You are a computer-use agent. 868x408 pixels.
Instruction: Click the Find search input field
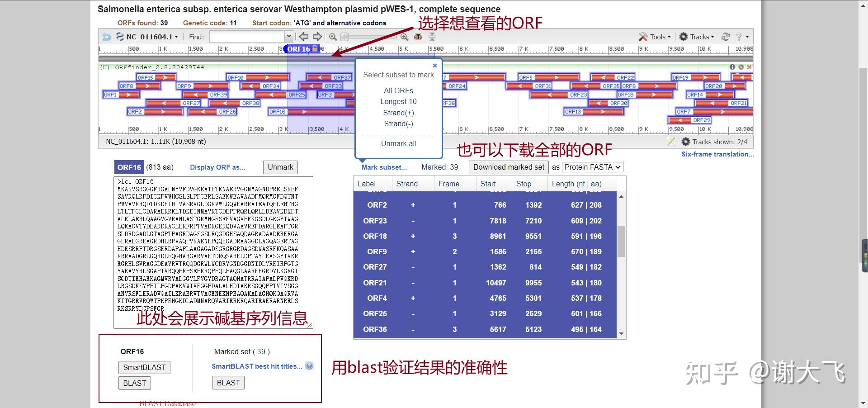point(251,37)
